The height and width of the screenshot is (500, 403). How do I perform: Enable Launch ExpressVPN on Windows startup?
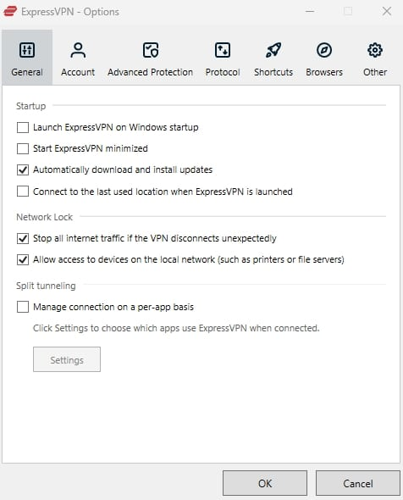(23, 127)
